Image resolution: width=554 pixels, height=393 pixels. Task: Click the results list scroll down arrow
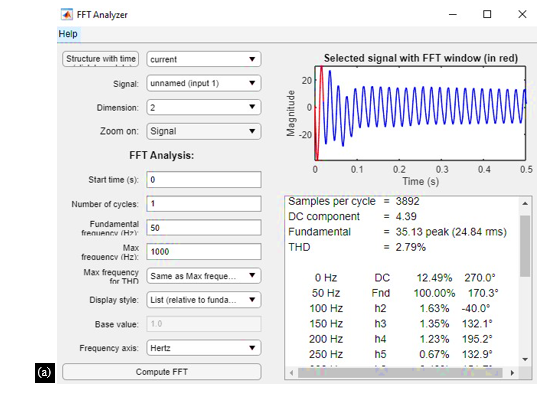tap(525, 359)
